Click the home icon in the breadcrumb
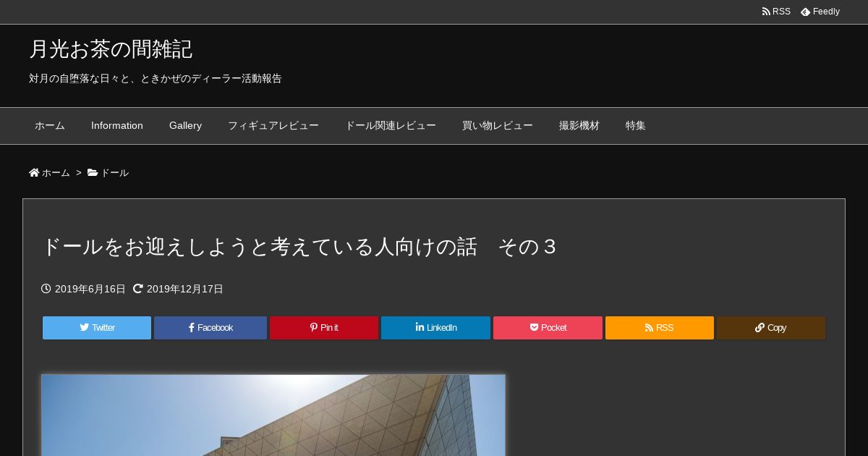This screenshot has width=868, height=456. pos(34,172)
